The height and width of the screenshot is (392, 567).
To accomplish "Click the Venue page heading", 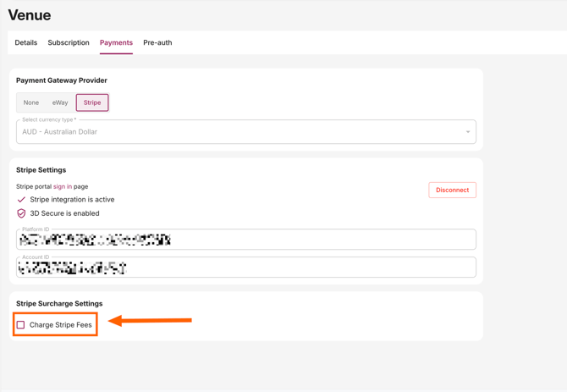I will pyautogui.click(x=30, y=15).
